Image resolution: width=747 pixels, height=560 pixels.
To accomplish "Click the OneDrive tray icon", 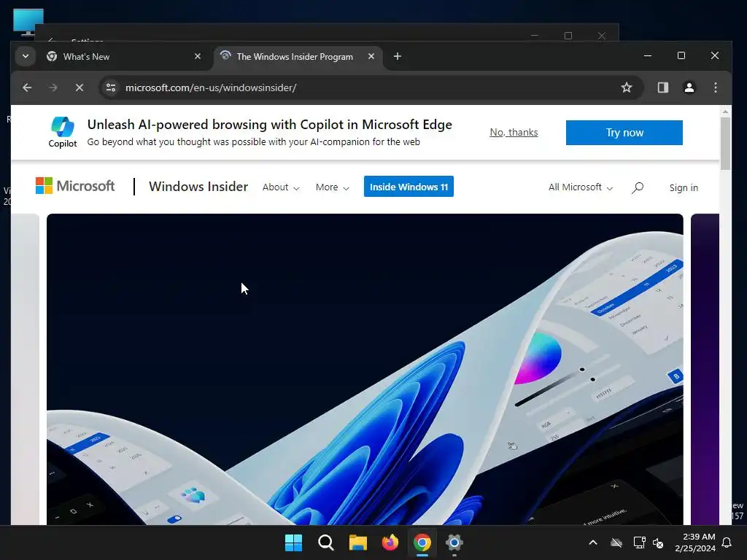I will click(616, 542).
